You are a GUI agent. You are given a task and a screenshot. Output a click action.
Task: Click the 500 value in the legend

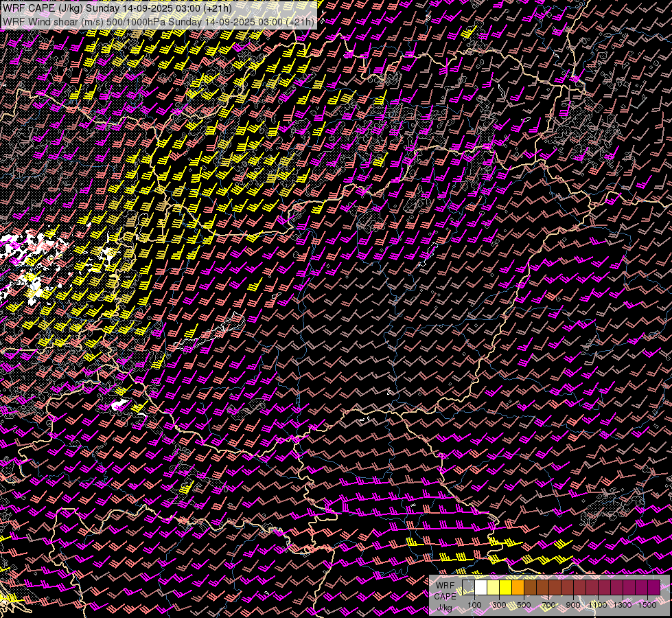point(524,605)
